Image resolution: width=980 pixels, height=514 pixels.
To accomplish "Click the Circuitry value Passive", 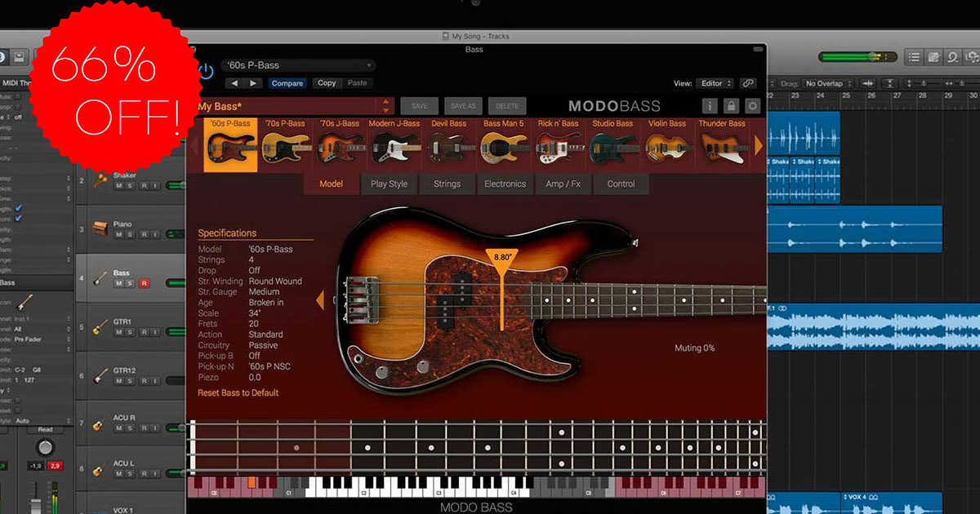I will click(x=263, y=345).
